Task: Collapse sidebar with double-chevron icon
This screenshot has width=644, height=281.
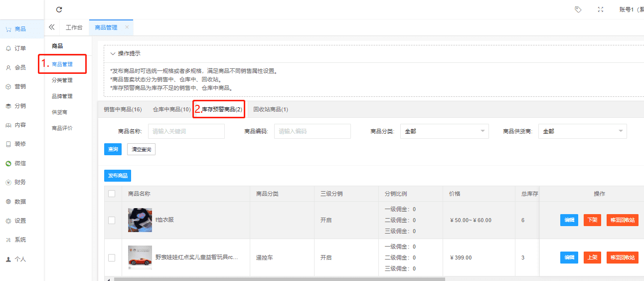Action: [51, 27]
